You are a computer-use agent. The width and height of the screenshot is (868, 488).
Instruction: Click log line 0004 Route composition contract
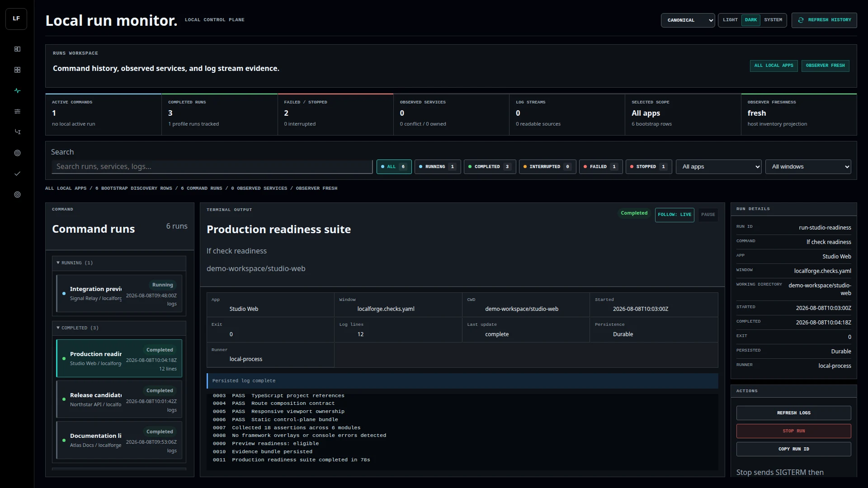(274, 404)
